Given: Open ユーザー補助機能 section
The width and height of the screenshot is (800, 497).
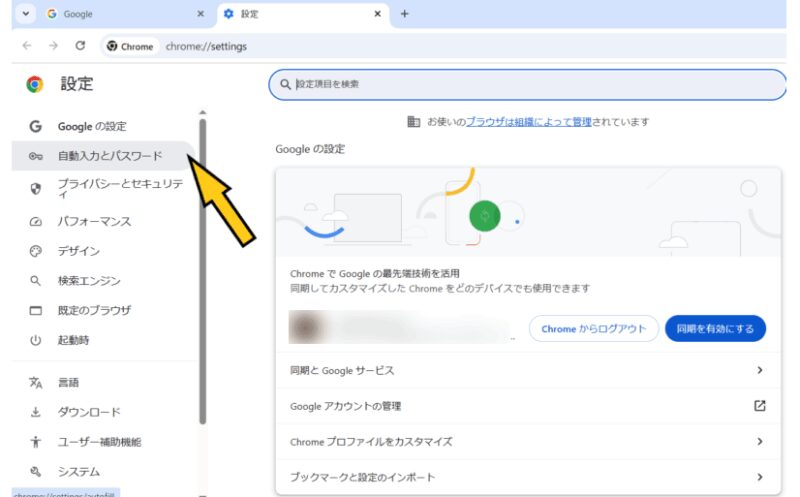Looking at the screenshot, I should (x=104, y=441).
